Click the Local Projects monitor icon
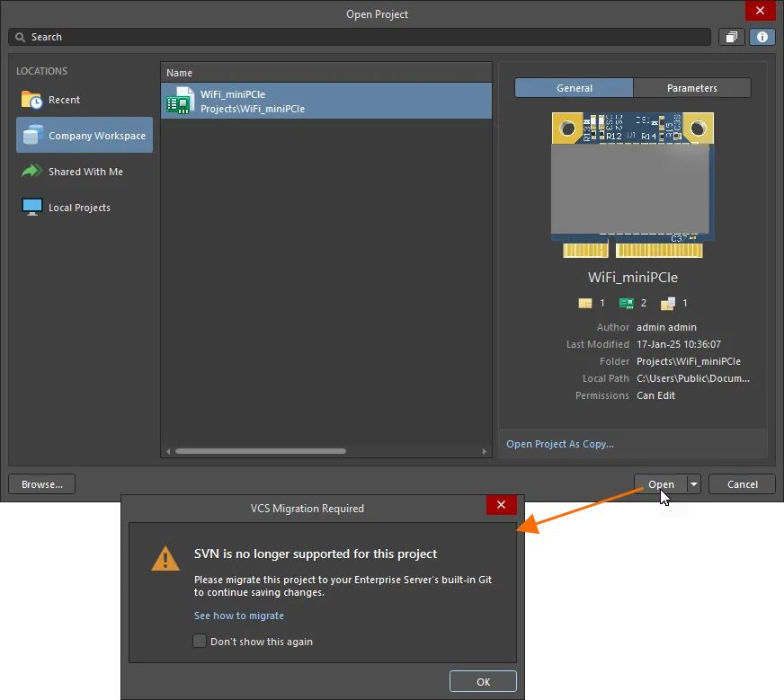 (x=32, y=207)
